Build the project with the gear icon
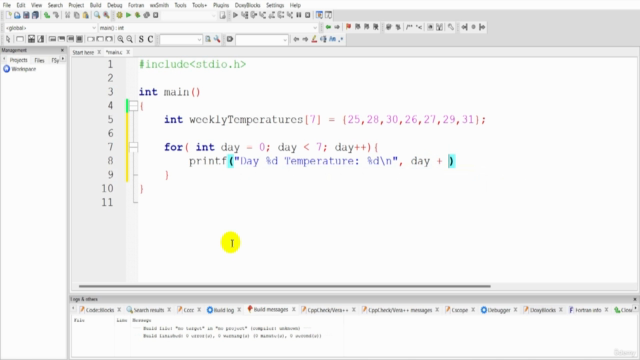Screen dimensions: 640x360 (x=119, y=16)
